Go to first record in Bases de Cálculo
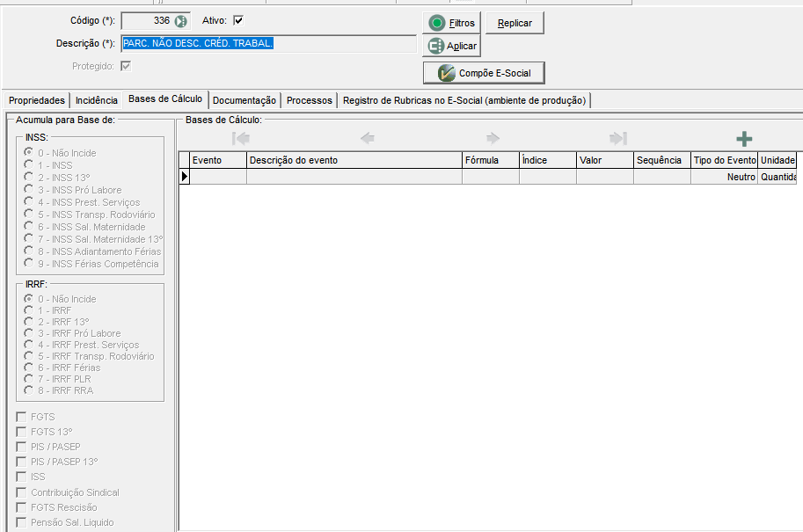This screenshot has width=803, height=532. [241, 138]
